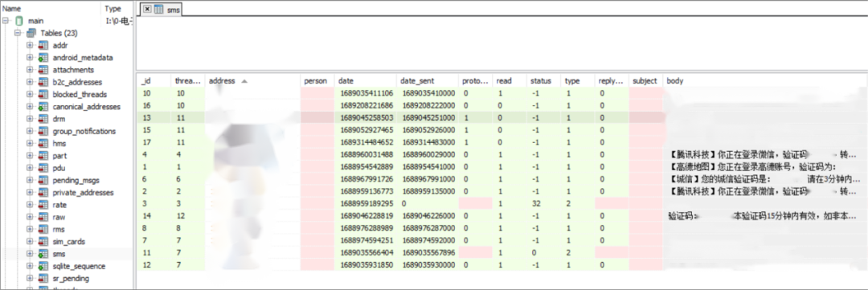
Task: Expand the raw table node
Action: (30, 218)
